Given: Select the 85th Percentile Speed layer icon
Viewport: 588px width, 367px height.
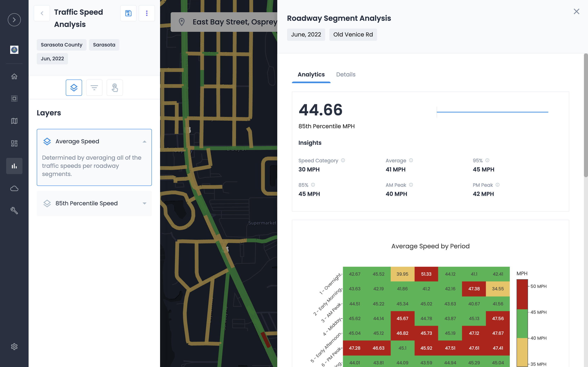Looking at the screenshot, I should click(x=47, y=203).
